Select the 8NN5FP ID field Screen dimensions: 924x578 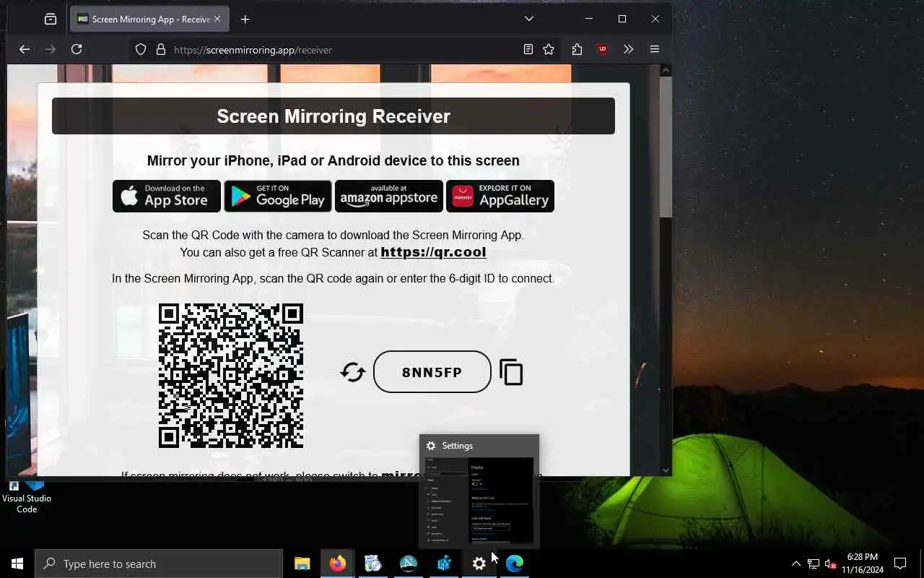click(x=432, y=372)
